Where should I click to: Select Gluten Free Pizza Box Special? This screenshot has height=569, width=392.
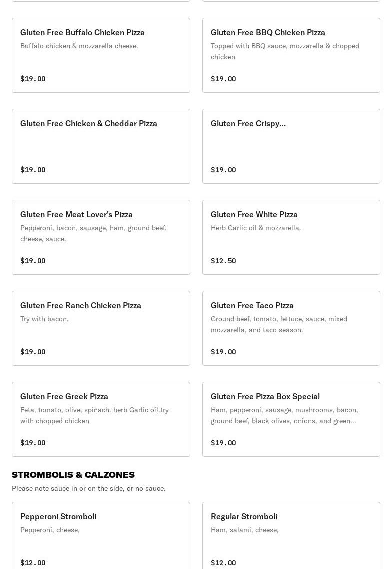tap(291, 419)
